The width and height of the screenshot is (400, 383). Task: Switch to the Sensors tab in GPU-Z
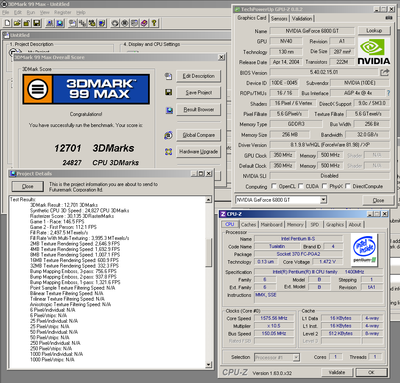click(279, 19)
